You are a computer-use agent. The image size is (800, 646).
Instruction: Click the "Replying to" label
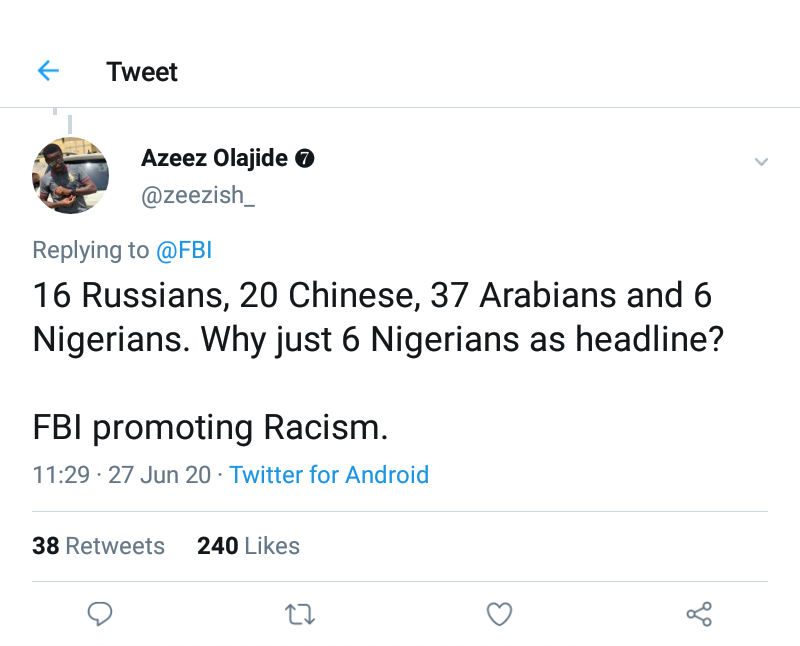(x=90, y=250)
